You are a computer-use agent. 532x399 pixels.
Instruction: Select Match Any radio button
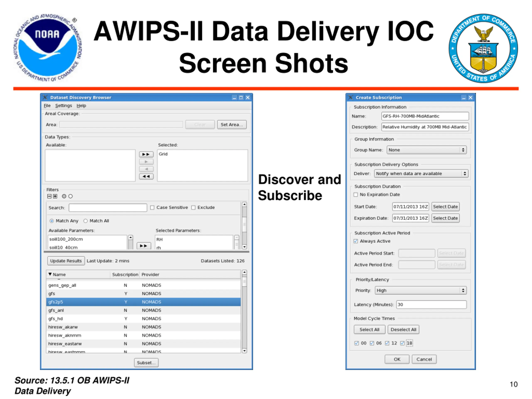(x=52, y=221)
